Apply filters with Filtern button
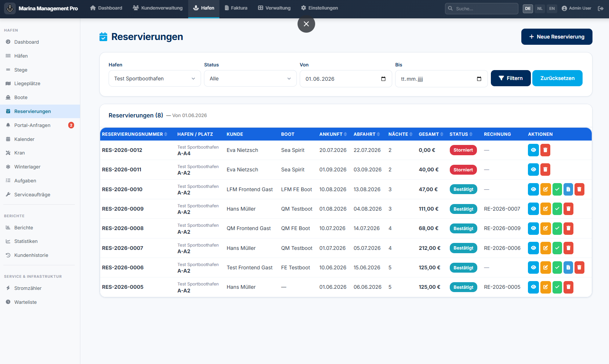This screenshot has height=364, width=609. 511,78
